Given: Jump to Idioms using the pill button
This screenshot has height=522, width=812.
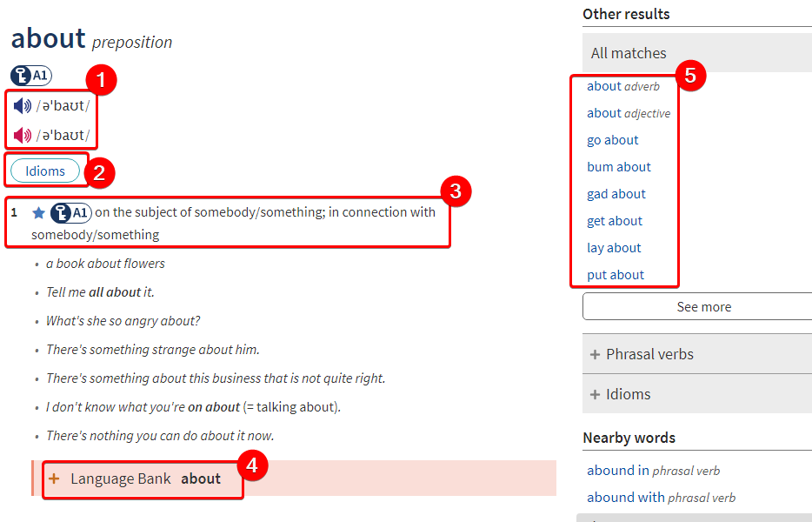Looking at the screenshot, I should pyautogui.click(x=45, y=171).
